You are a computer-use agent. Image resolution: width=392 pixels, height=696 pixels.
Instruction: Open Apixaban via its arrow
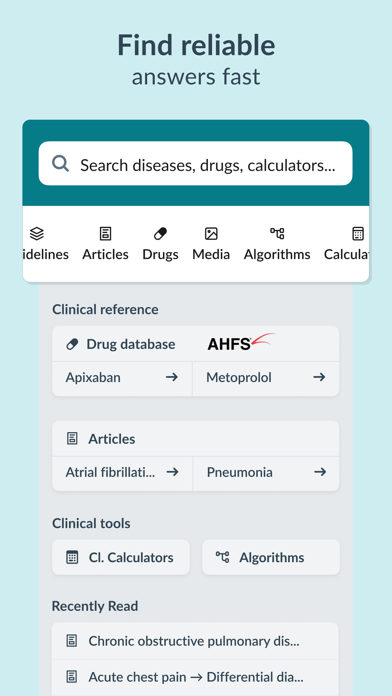[x=172, y=377]
